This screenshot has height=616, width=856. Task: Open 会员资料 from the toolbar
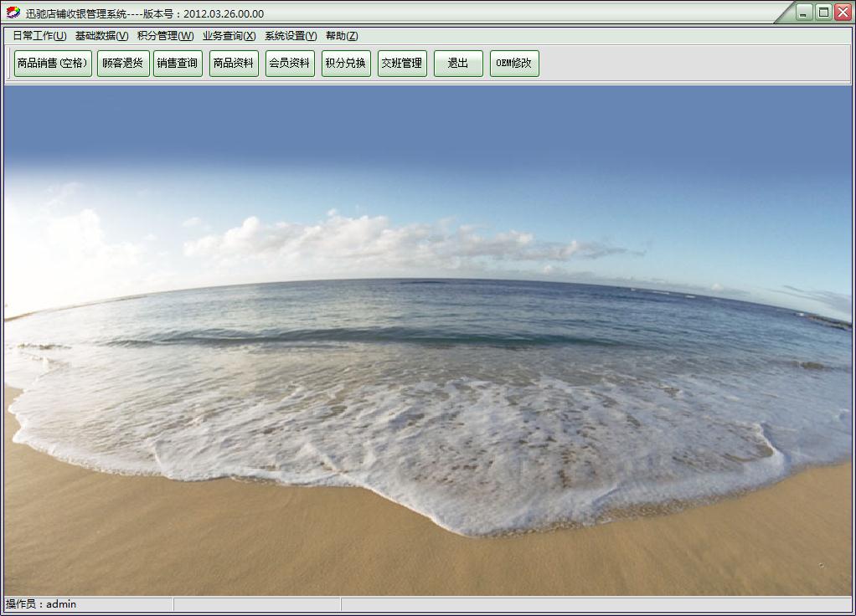(x=291, y=64)
